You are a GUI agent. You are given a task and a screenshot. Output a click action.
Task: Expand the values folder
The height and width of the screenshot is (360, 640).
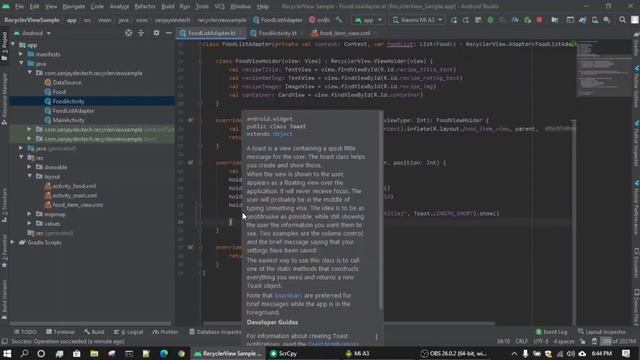pos(29,223)
